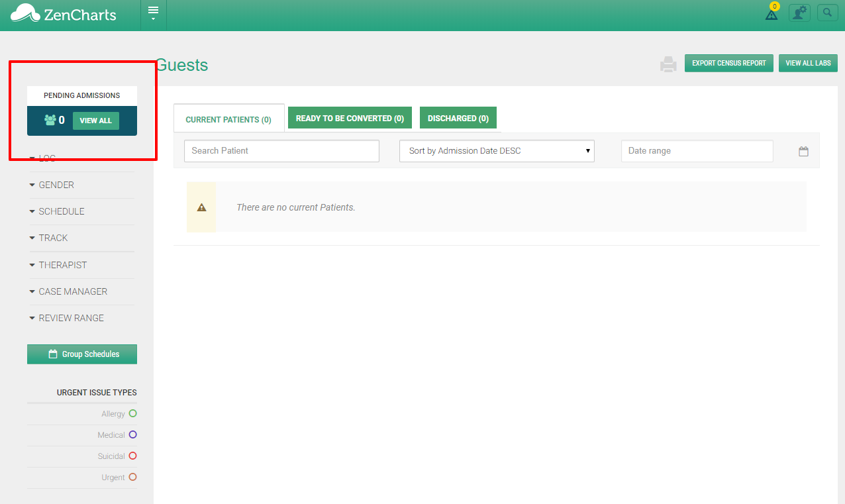Click the orange Urgent issue circle
The width and height of the screenshot is (845, 504).
pos(132,477)
